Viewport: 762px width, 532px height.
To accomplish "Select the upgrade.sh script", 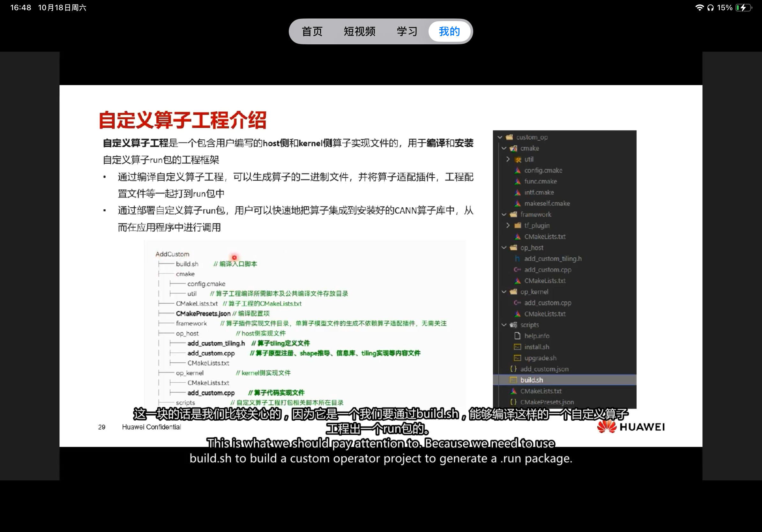I will coord(540,358).
